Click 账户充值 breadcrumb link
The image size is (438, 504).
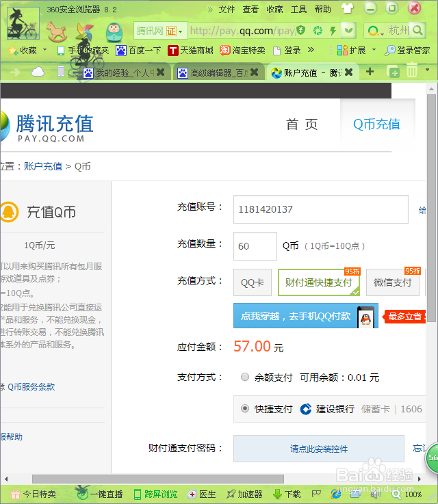point(42,166)
